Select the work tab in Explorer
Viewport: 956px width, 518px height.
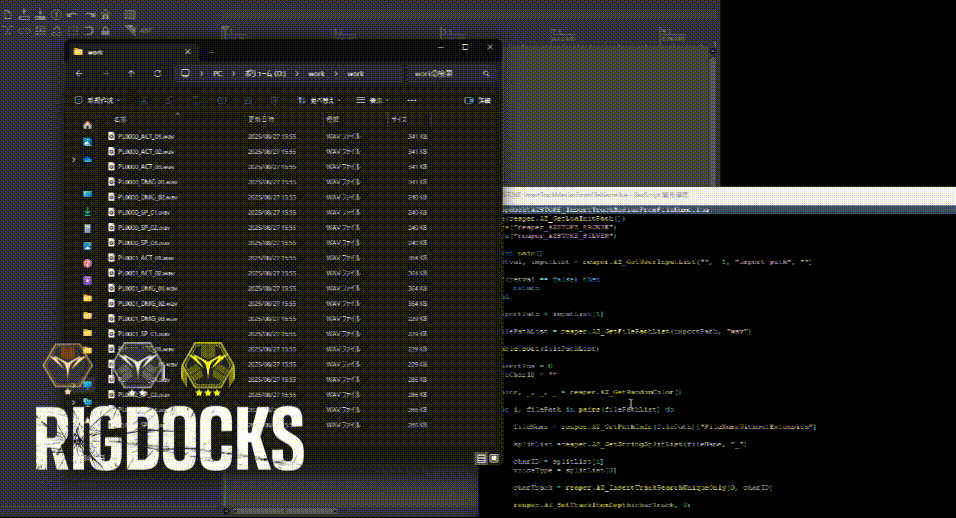(x=132, y=52)
